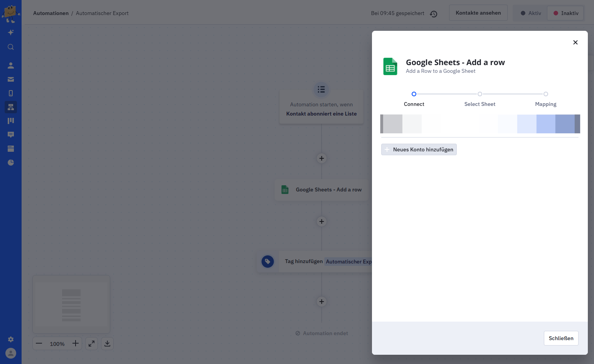Add a step below the start trigger
This screenshot has width=594, height=364.
click(321, 158)
